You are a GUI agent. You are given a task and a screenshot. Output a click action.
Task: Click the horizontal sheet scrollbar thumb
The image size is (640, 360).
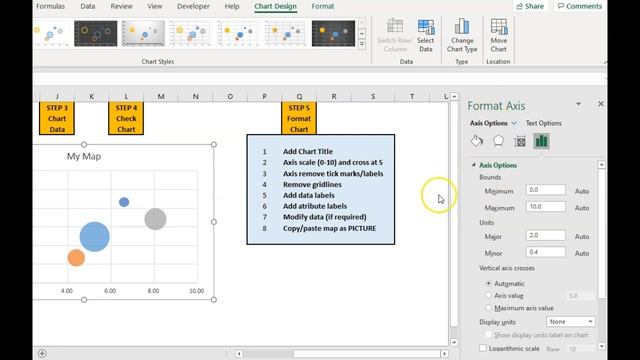pos(366,353)
